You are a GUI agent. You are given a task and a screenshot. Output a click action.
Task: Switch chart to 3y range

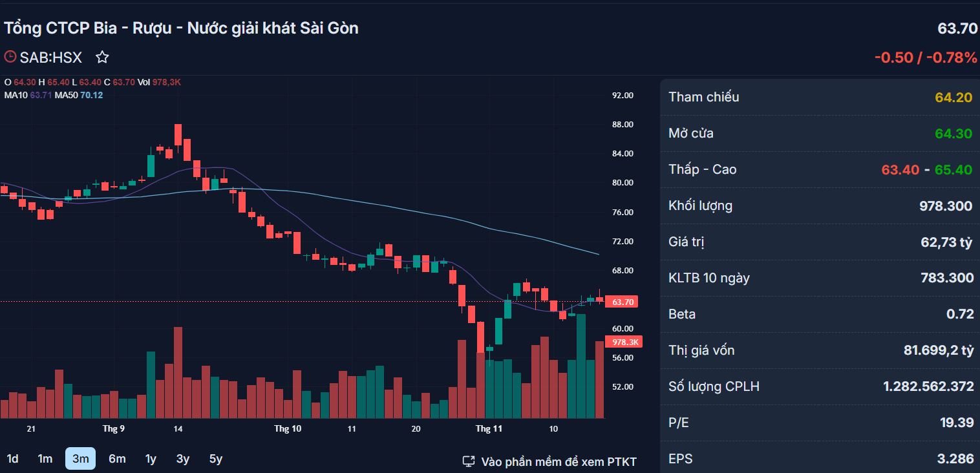point(183,459)
